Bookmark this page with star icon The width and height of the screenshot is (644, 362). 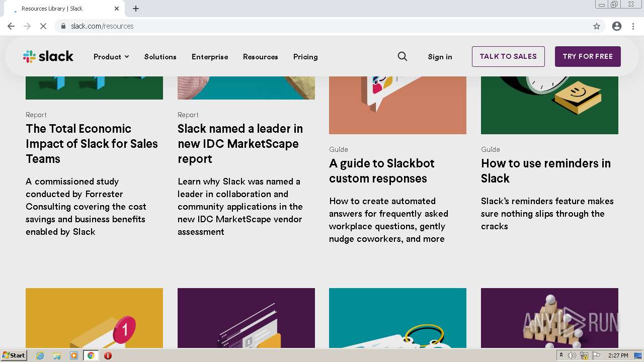597,26
